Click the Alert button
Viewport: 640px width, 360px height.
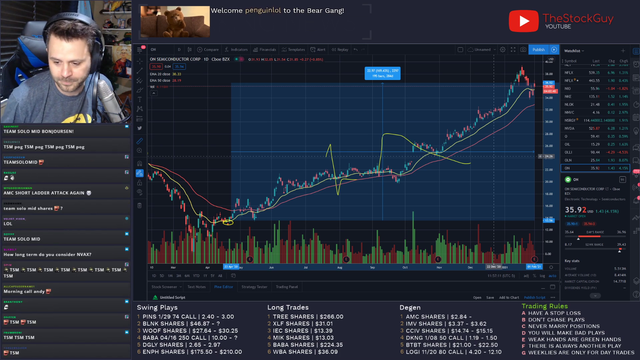[x=318, y=50]
